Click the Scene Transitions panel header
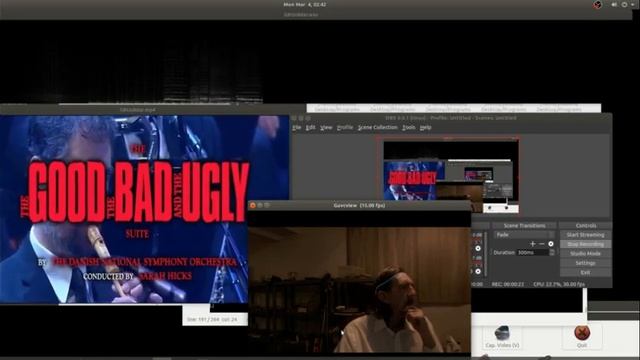 [x=524, y=226]
